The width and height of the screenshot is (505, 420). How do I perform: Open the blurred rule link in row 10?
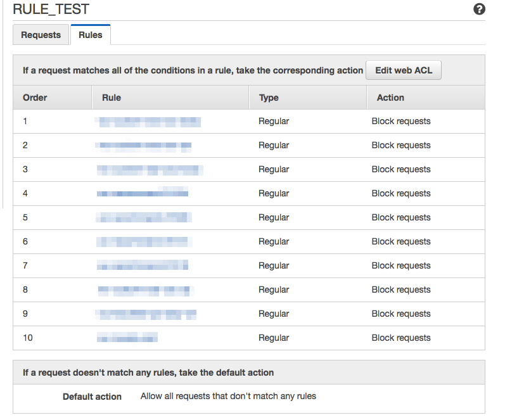pos(127,338)
